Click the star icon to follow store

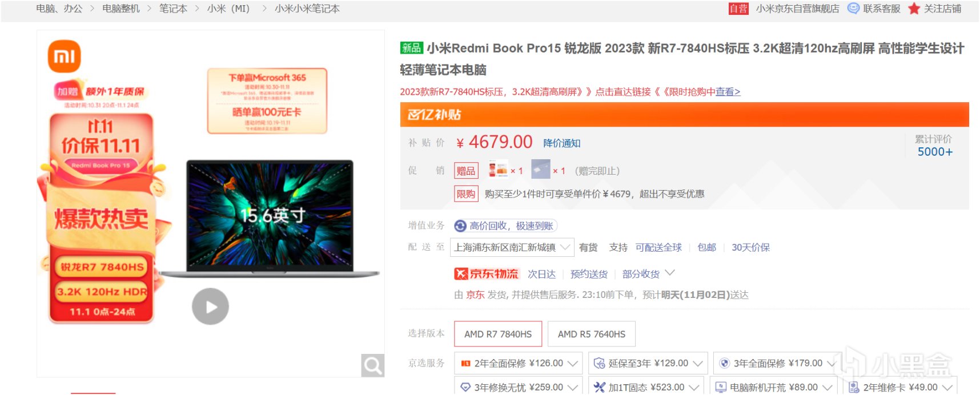914,9
